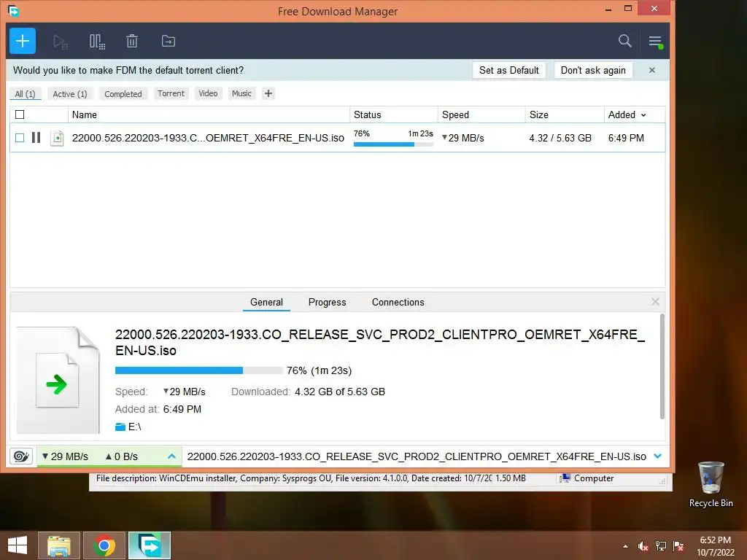Screen dimensions: 747x560
Task: Open the General details tab
Action: tap(266, 302)
